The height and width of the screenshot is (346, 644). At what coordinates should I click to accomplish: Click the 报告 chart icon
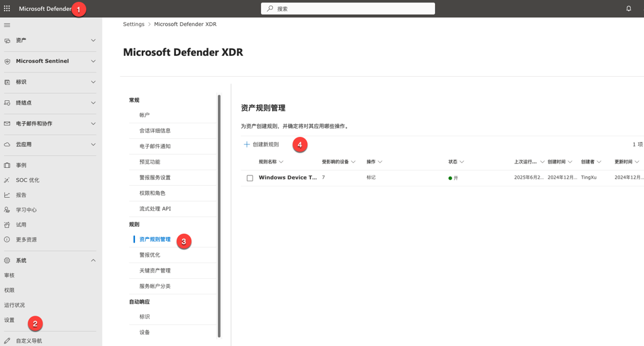click(7, 195)
